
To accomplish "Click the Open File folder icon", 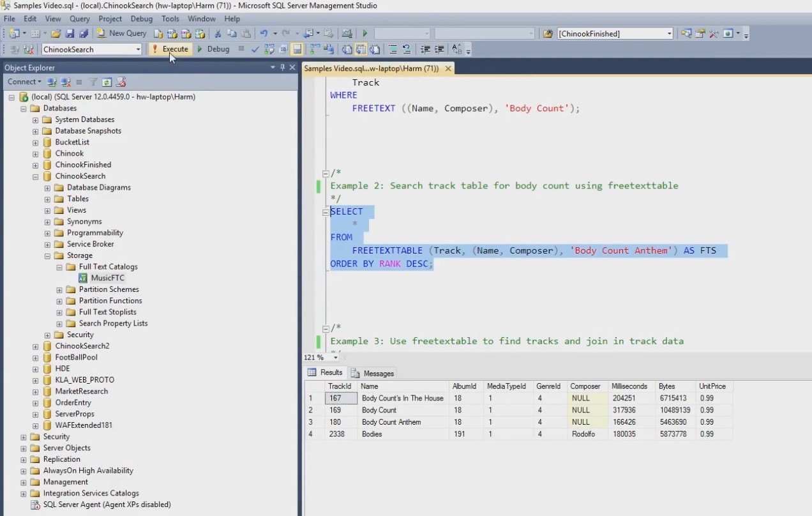I will coord(56,33).
